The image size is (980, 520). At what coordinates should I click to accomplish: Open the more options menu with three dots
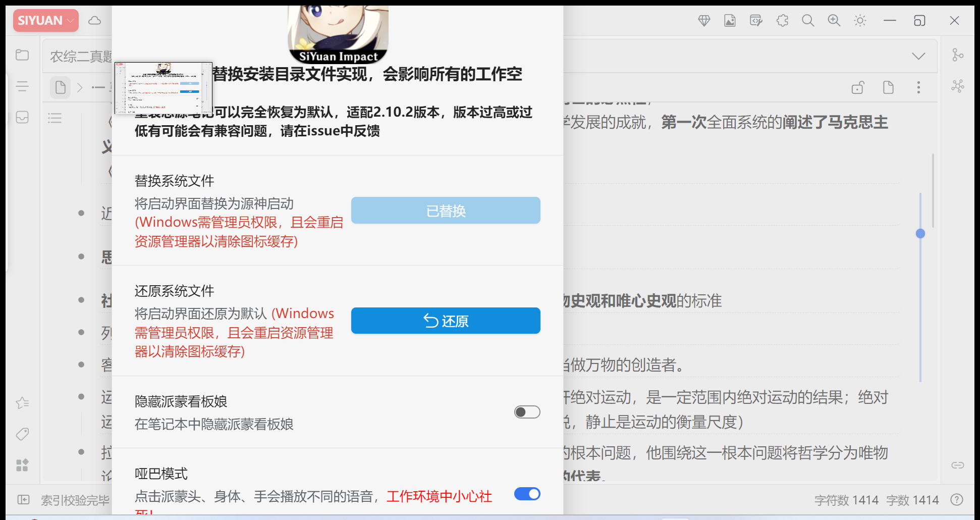pos(918,87)
